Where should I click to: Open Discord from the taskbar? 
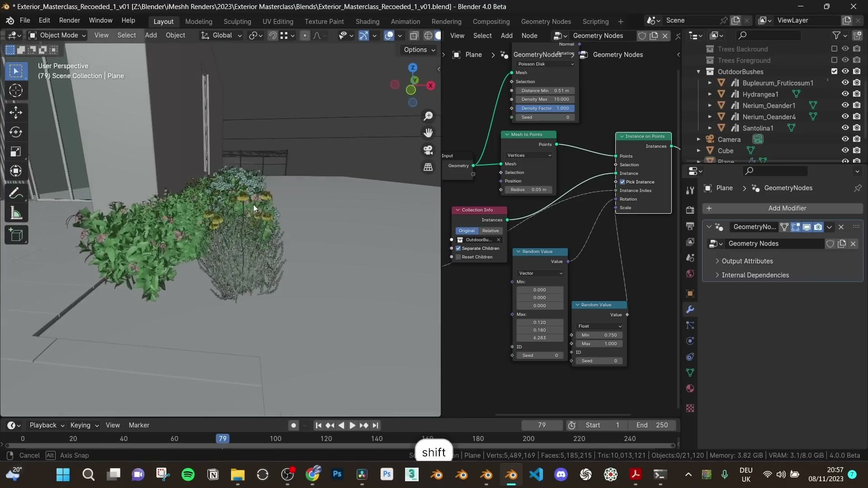click(561, 474)
